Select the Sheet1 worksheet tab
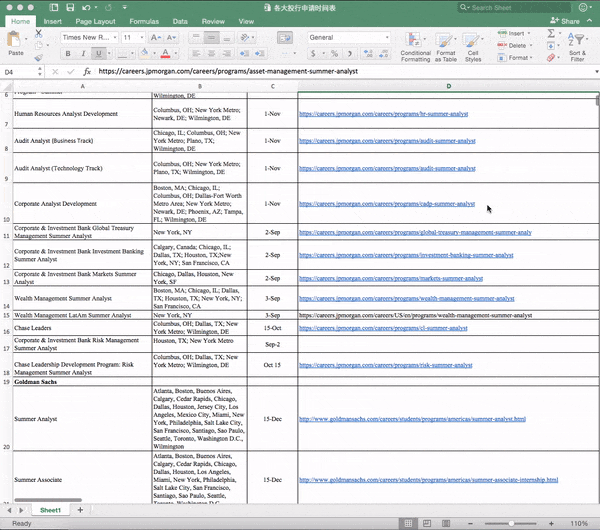Screen dimensions: 600x530 [x=50, y=510]
